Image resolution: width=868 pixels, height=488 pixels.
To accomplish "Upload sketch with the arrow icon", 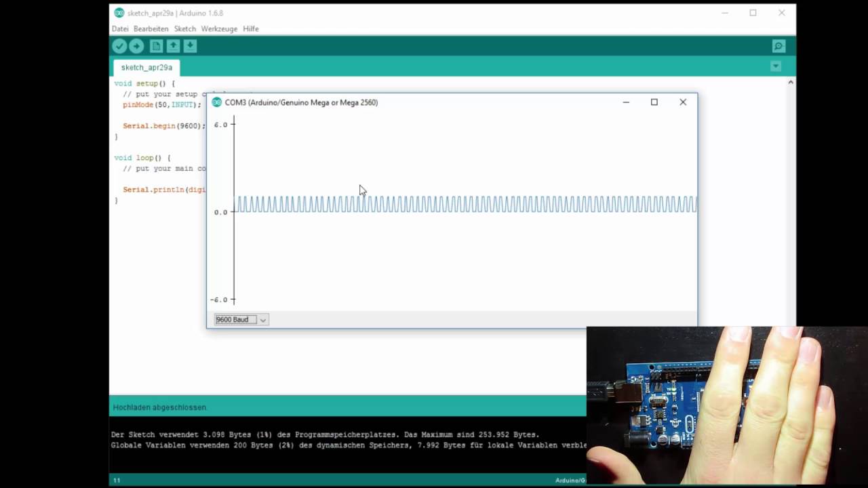I will [136, 46].
